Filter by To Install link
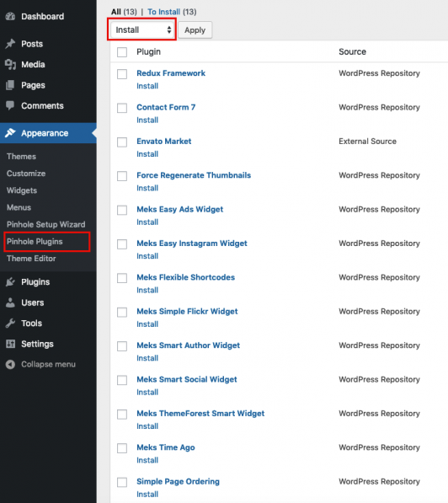Image resolution: width=448 pixels, height=503 pixels. [164, 12]
